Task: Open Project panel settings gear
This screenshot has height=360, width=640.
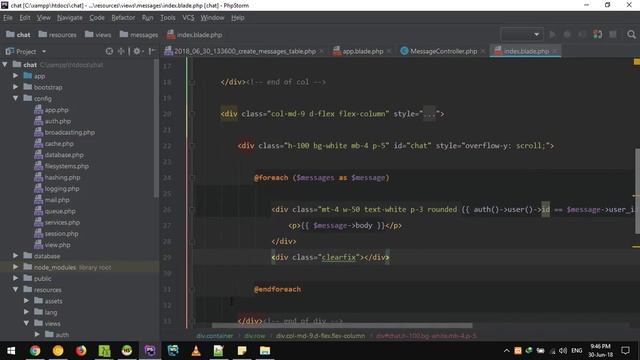Action: 137,51
